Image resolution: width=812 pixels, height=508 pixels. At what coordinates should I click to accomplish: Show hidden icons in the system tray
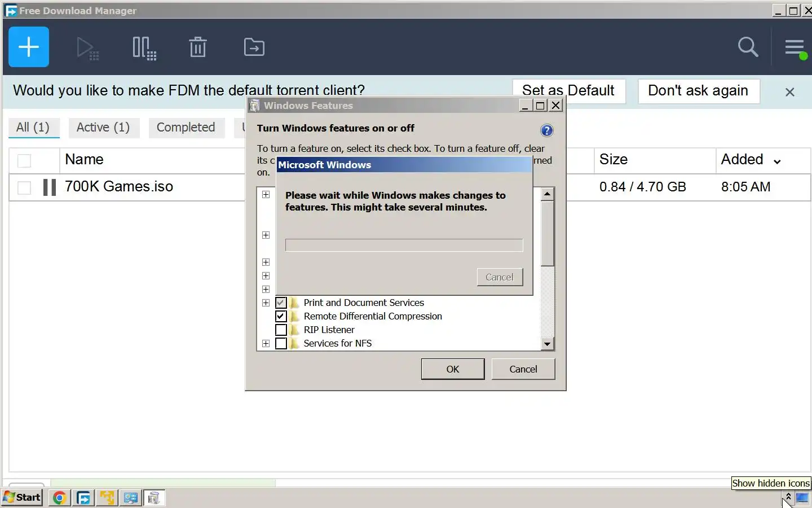tap(788, 497)
